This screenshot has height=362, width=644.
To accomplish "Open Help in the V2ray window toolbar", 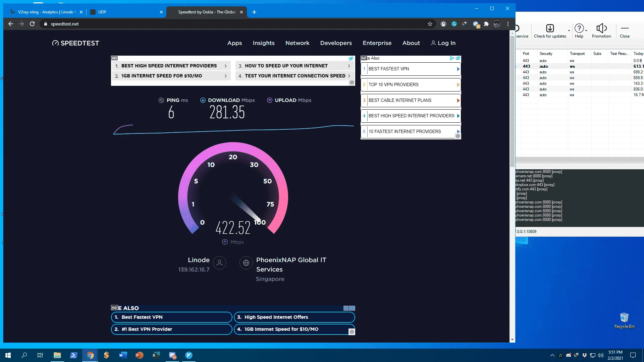I will pos(579,31).
